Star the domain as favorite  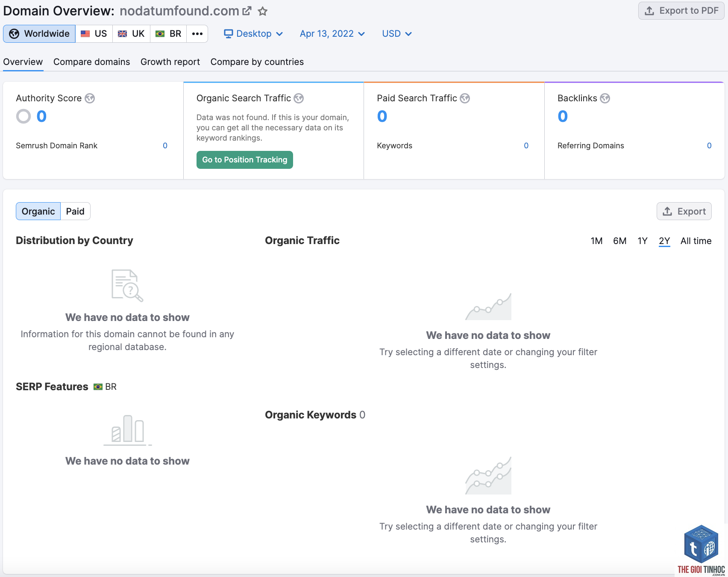coord(263,11)
